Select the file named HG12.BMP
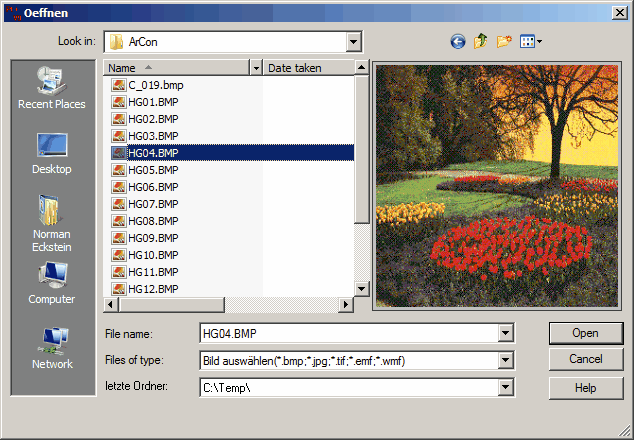 153,289
